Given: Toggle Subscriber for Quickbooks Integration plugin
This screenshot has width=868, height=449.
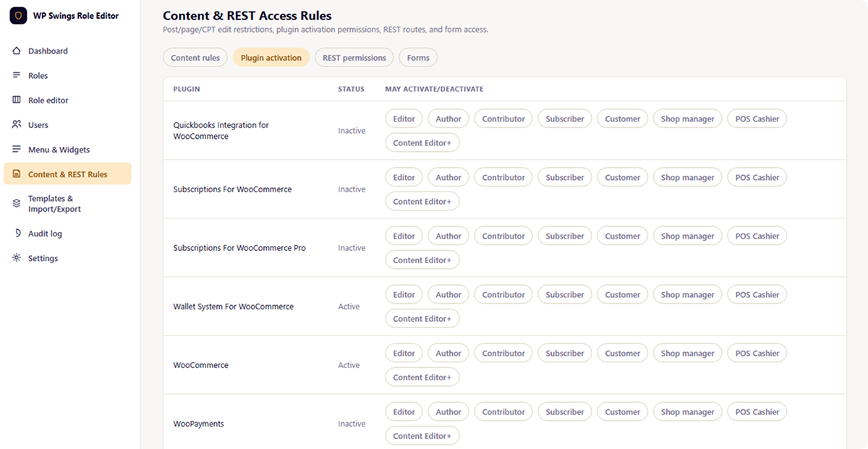Looking at the screenshot, I should pyautogui.click(x=565, y=119).
